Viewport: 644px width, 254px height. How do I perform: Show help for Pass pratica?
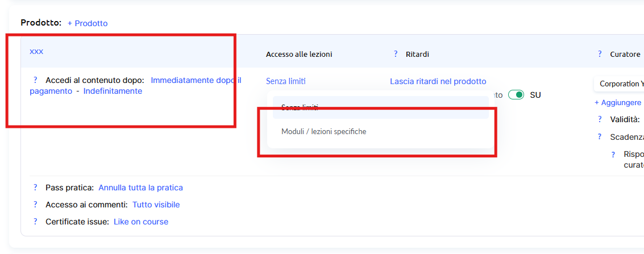pos(35,188)
